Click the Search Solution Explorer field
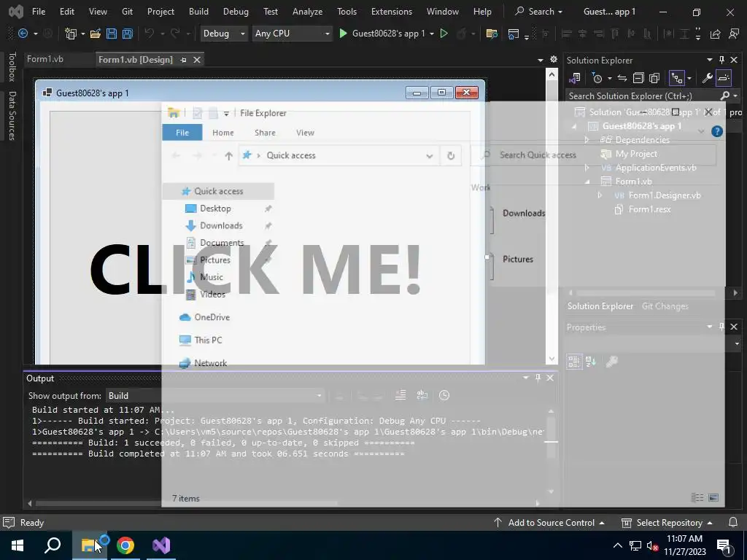 pos(642,96)
